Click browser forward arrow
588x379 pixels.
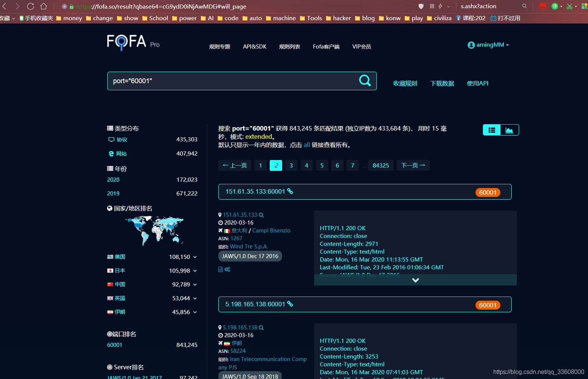pyautogui.click(x=17, y=6)
